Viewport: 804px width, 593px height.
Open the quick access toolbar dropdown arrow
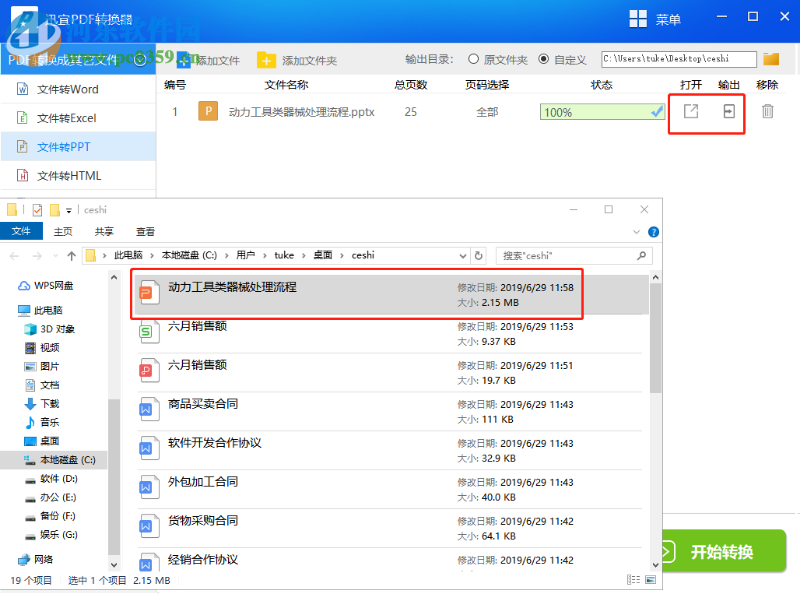[68, 209]
